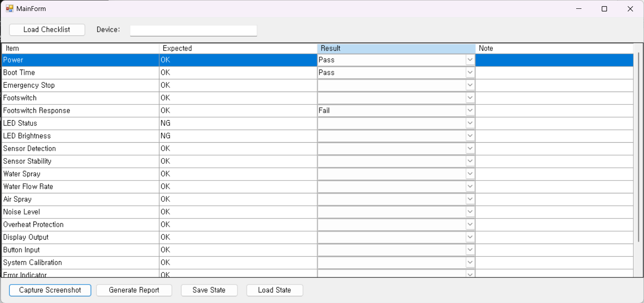Sort by the Item column header
This screenshot has width=644, height=303.
[x=80, y=48]
